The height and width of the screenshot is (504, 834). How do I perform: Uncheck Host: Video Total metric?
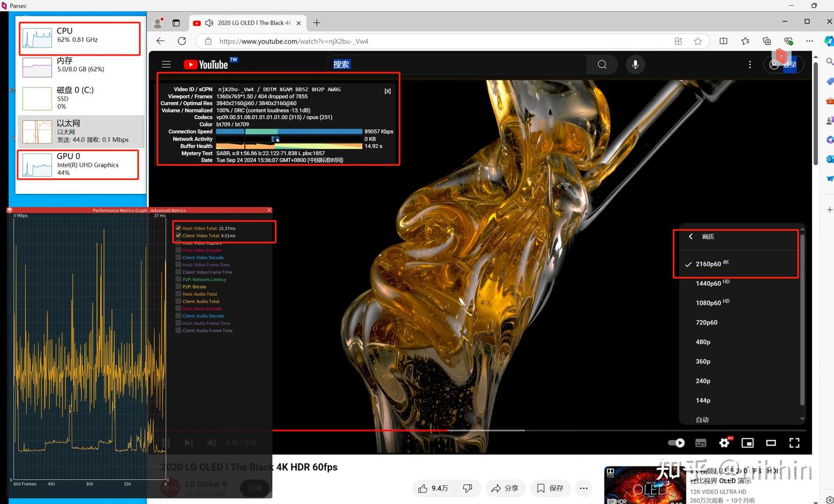pyautogui.click(x=178, y=228)
